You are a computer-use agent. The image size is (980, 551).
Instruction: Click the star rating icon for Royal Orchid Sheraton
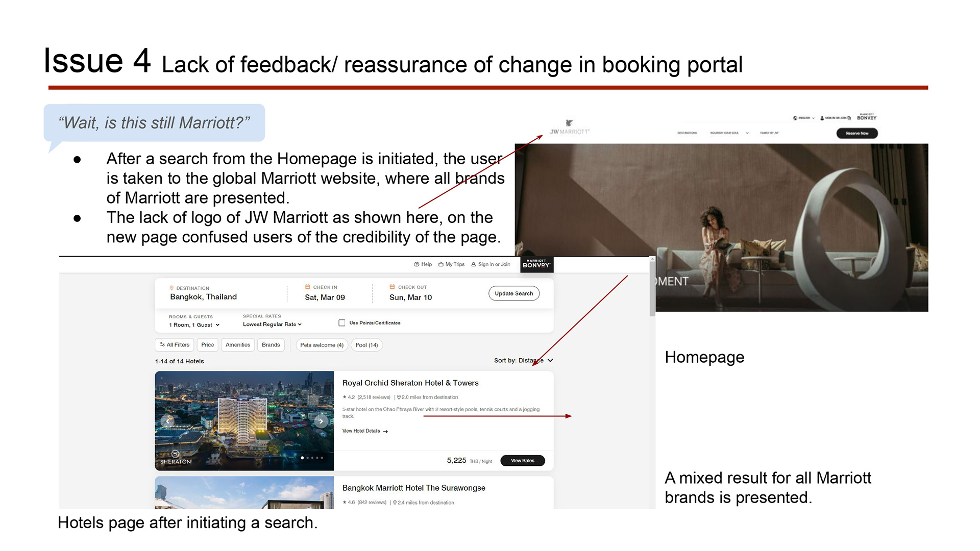tap(345, 397)
